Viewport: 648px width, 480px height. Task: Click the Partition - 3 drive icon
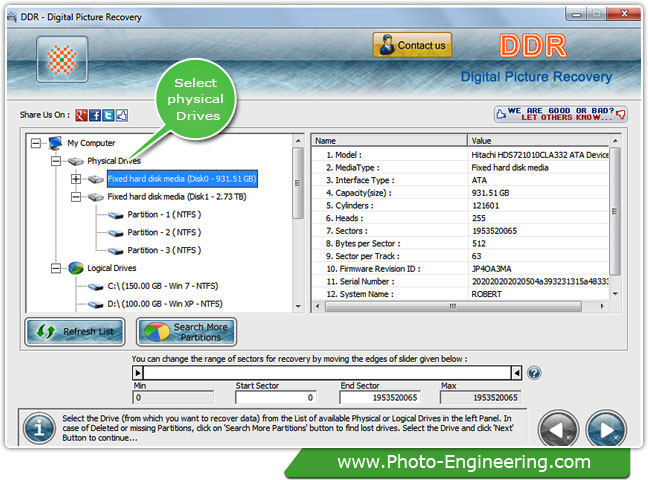pos(115,251)
